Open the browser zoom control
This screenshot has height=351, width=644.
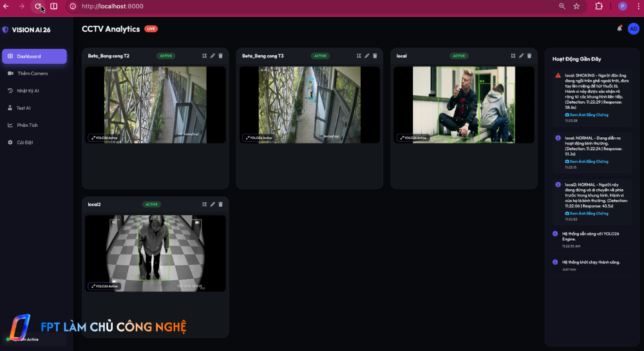tap(562, 6)
